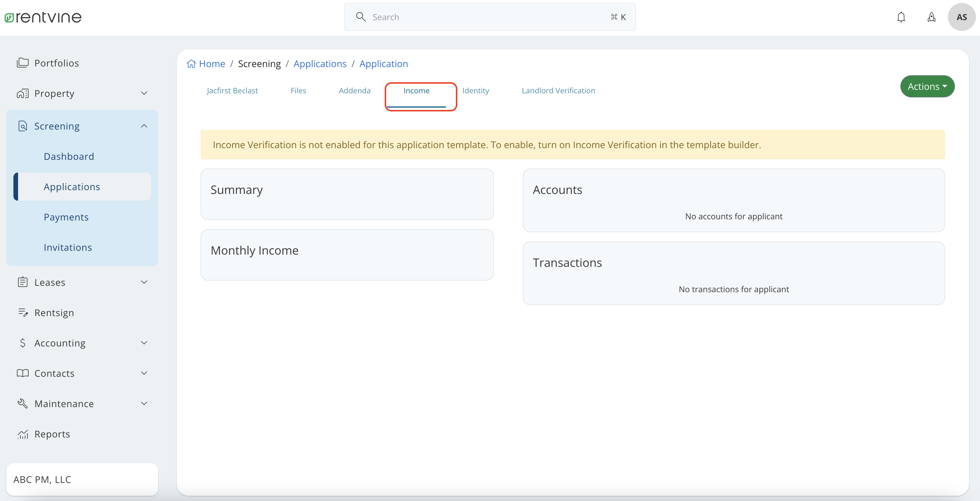980x501 pixels.
Task: Open the Actions dropdown menu
Action: (927, 86)
